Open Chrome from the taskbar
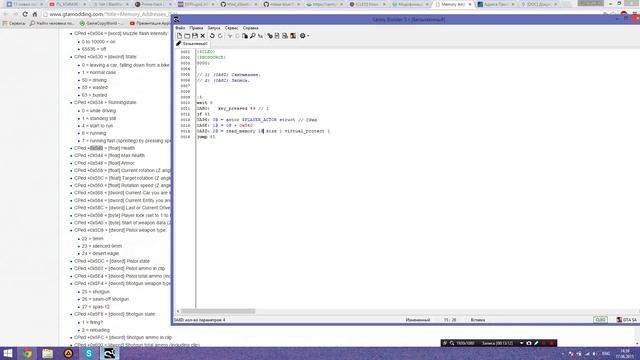Screen dimensions: 640x360 pyautogui.click(x=27, y=353)
